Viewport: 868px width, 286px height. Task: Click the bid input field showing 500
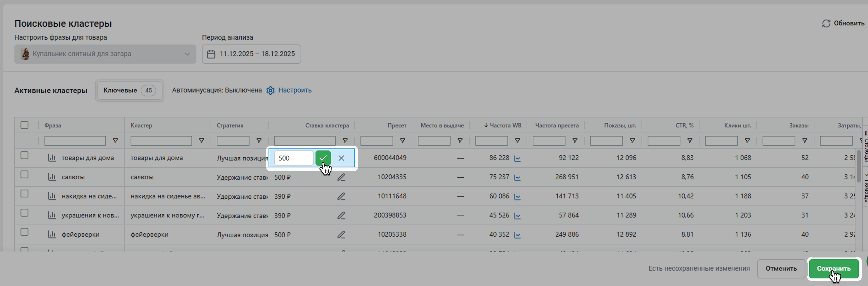[293, 158]
